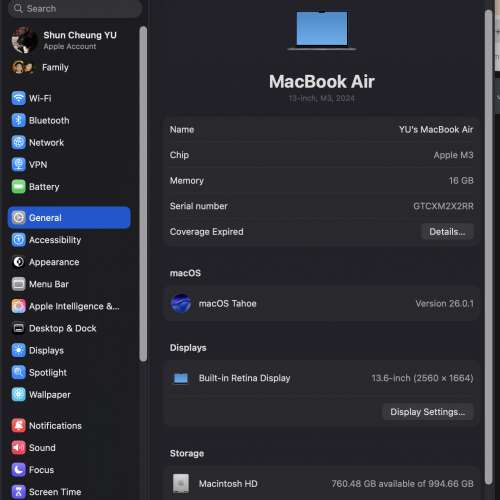The width and height of the screenshot is (500, 500).
Task: Click the Display Settings… button
Action: pyautogui.click(x=428, y=412)
